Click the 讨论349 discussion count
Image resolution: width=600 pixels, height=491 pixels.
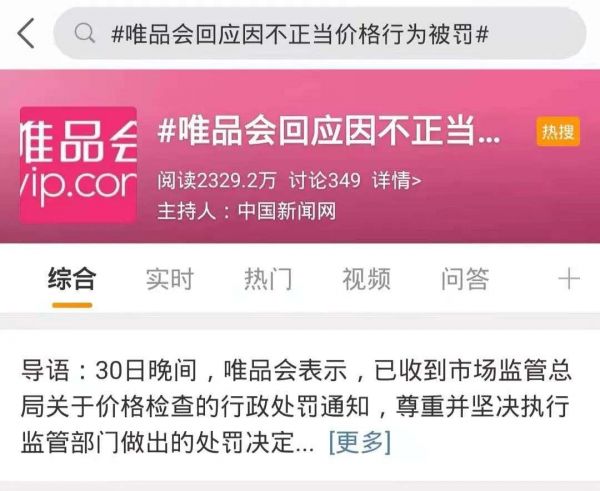(324, 180)
